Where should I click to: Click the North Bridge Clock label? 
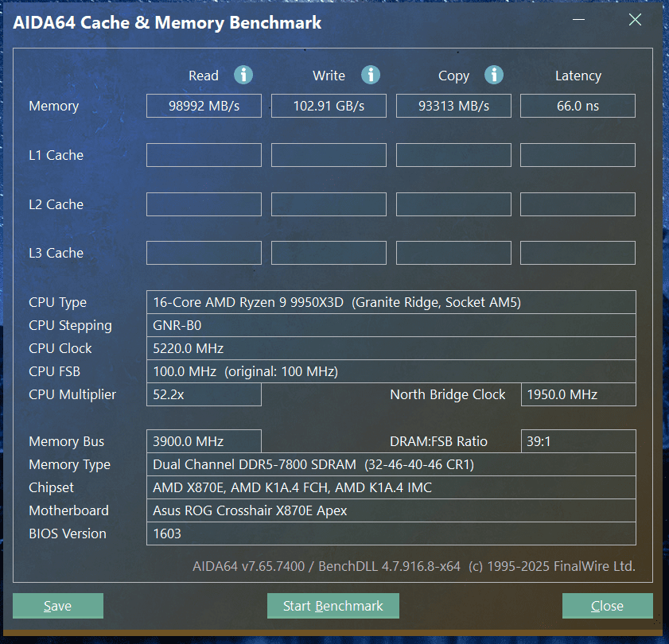(448, 395)
